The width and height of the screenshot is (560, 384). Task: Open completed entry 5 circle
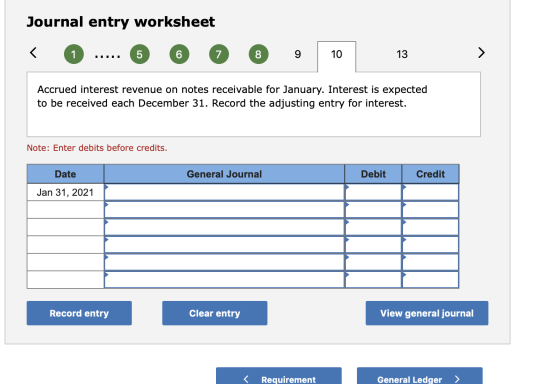click(140, 54)
